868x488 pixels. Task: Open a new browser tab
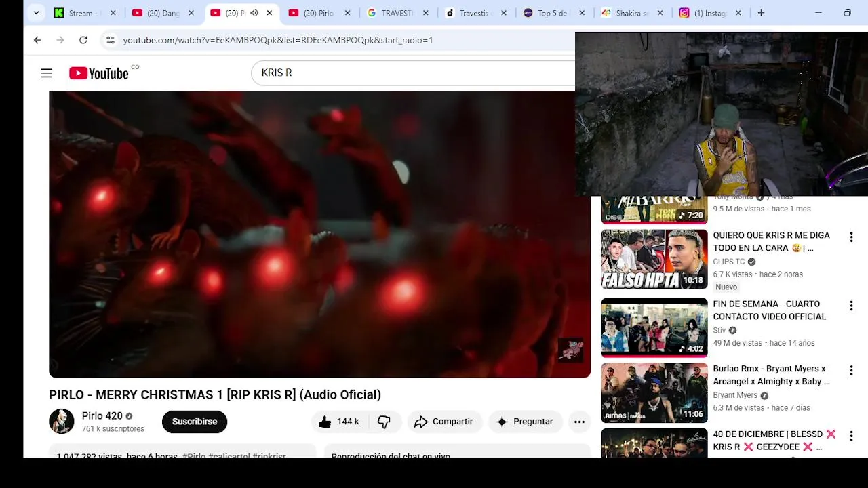761,13
